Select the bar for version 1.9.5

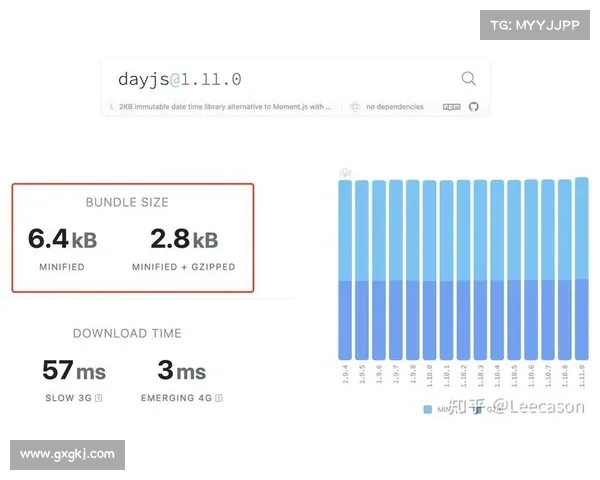[x=362, y=270]
